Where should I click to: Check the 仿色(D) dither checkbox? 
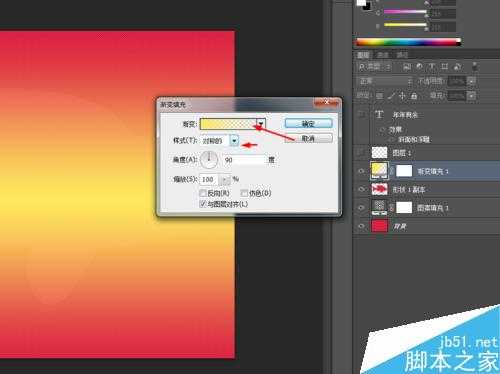point(244,193)
